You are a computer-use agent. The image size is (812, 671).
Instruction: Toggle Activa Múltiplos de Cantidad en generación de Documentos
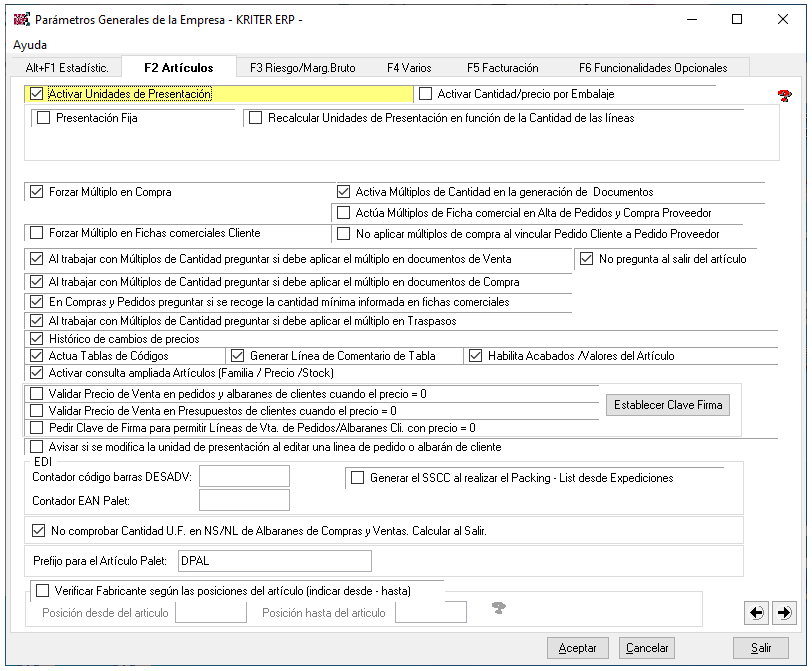coord(343,192)
